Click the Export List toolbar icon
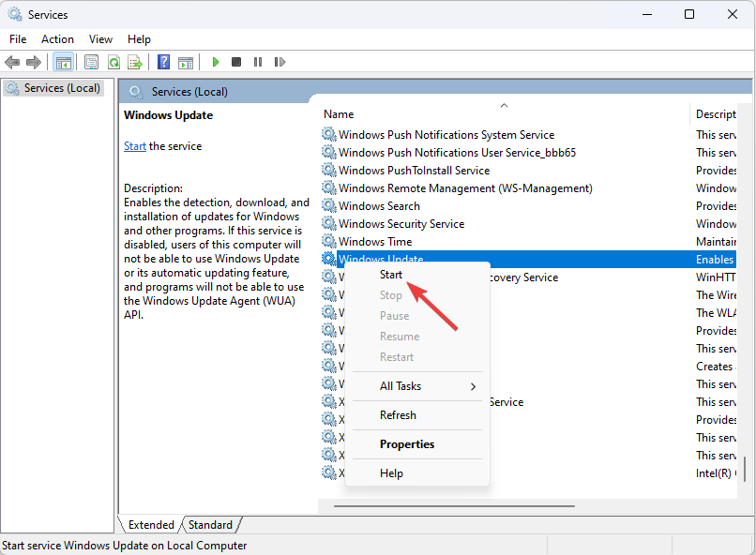 [x=135, y=62]
